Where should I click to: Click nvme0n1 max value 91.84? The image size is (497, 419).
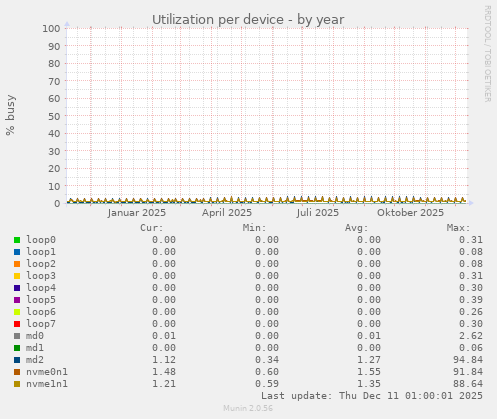pos(468,372)
